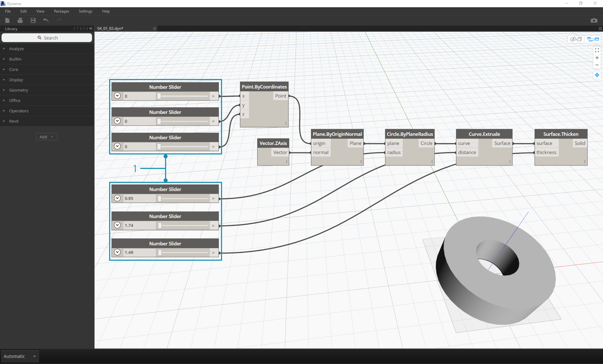Screen dimensions: 603x364
Task: Click the thickness input port
Action: point(546,152)
